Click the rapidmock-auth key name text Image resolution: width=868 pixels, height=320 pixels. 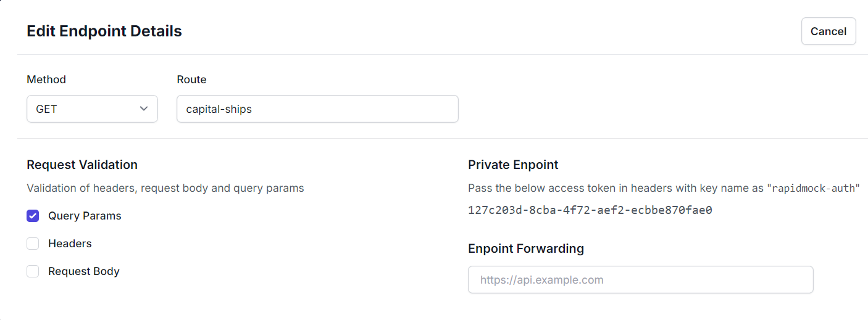click(x=814, y=188)
